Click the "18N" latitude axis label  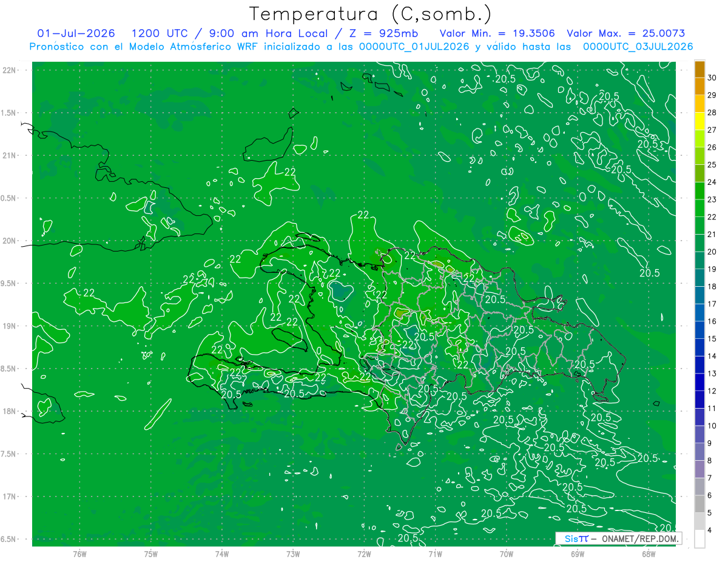[10, 412]
